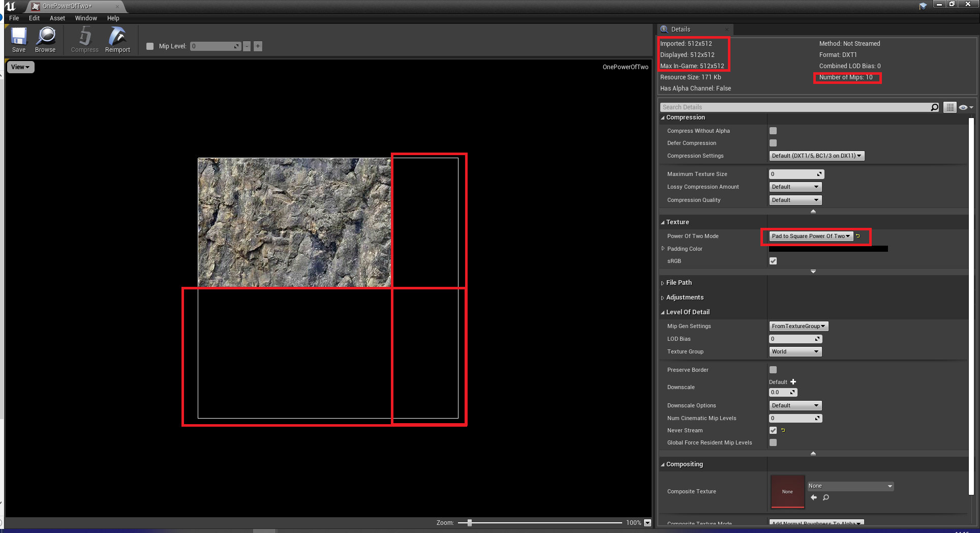Use selected asset for Composite Texture
Screen dimensions: 980x533
point(814,497)
